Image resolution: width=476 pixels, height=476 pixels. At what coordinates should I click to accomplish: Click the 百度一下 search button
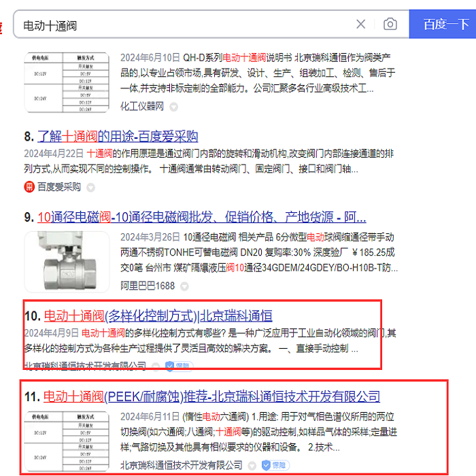443,24
